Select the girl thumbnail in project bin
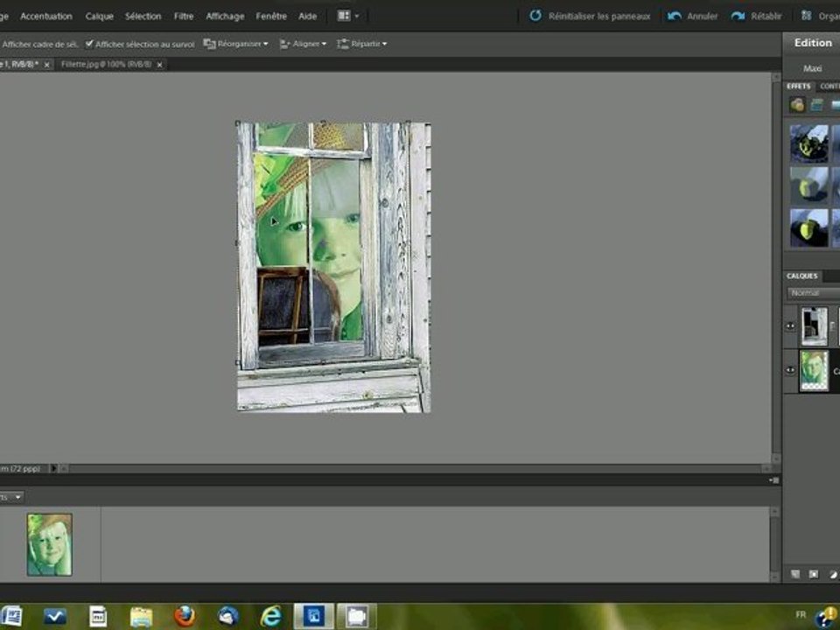 point(49,544)
